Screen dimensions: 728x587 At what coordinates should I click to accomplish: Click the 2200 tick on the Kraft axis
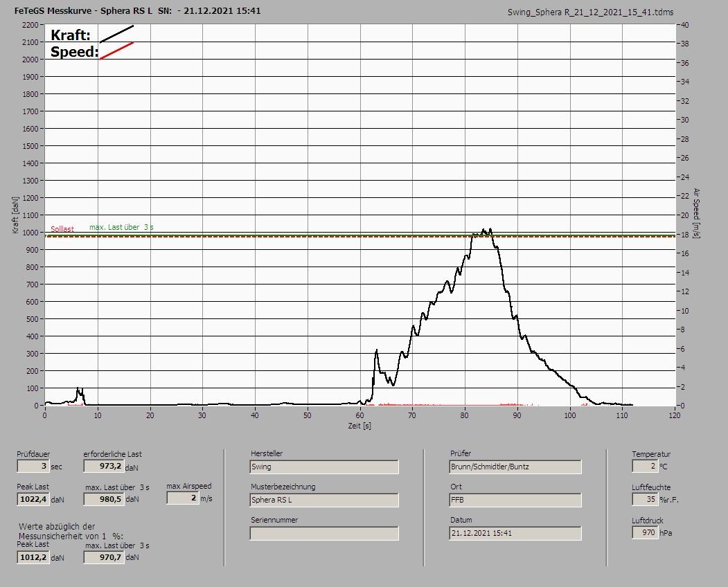pyautogui.click(x=30, y=25)
